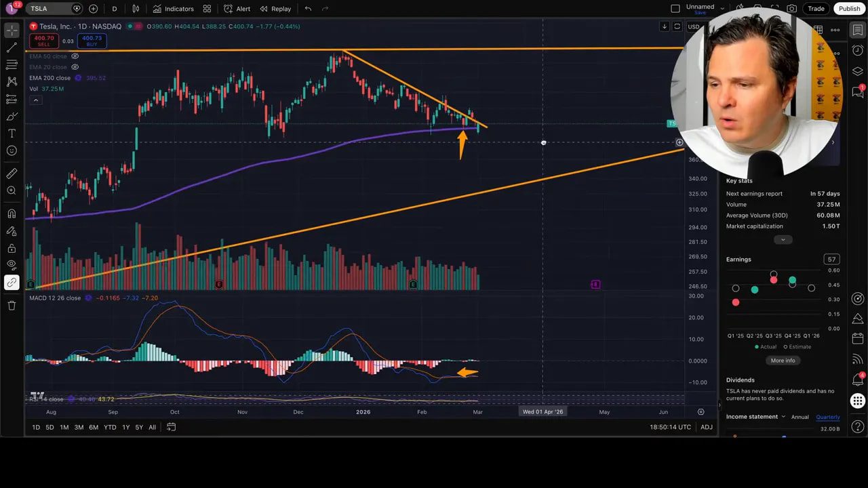The height and width of the screenshot is (488, 868).
Task: Take a chart snapshot with the camera icon
Action: [791, 8]
